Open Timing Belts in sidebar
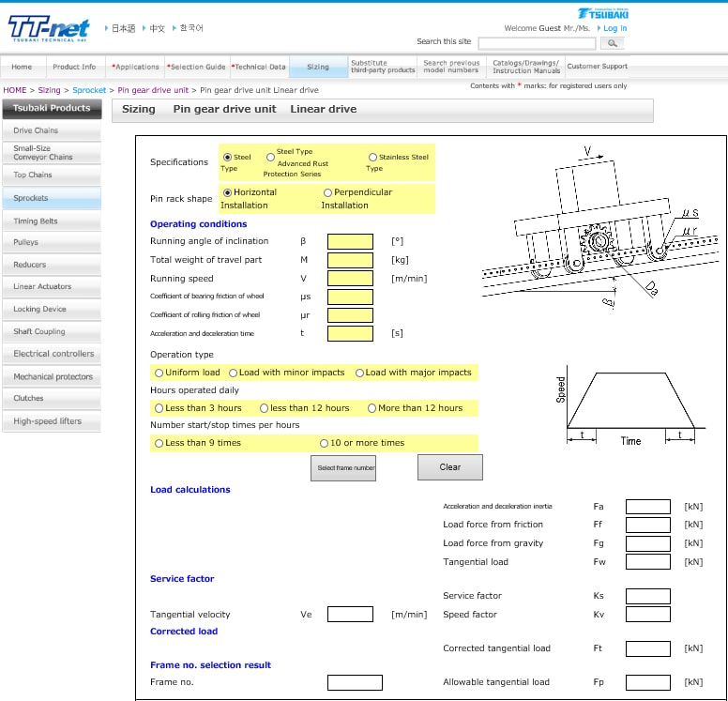The image size is (728, 701). point(52,221)
